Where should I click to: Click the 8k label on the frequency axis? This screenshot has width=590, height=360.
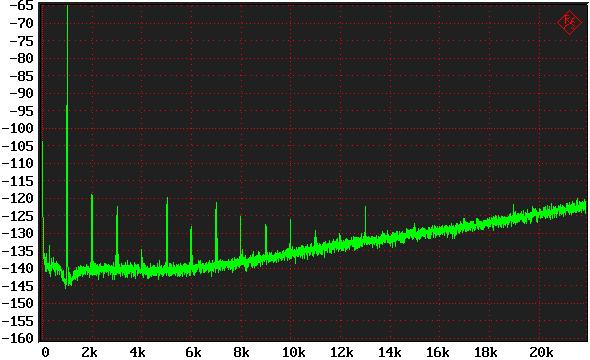pyautogui.click(x=241, y=352)
